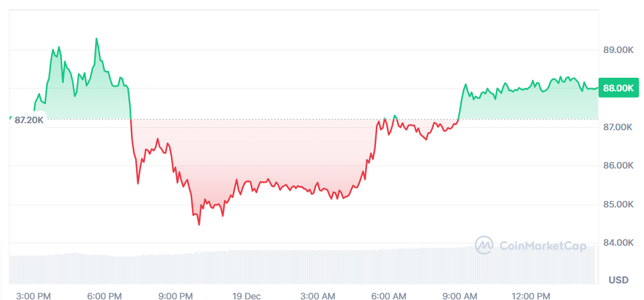
Task: Click the CoinMarketCap logo icon
Action: point(484,245)
